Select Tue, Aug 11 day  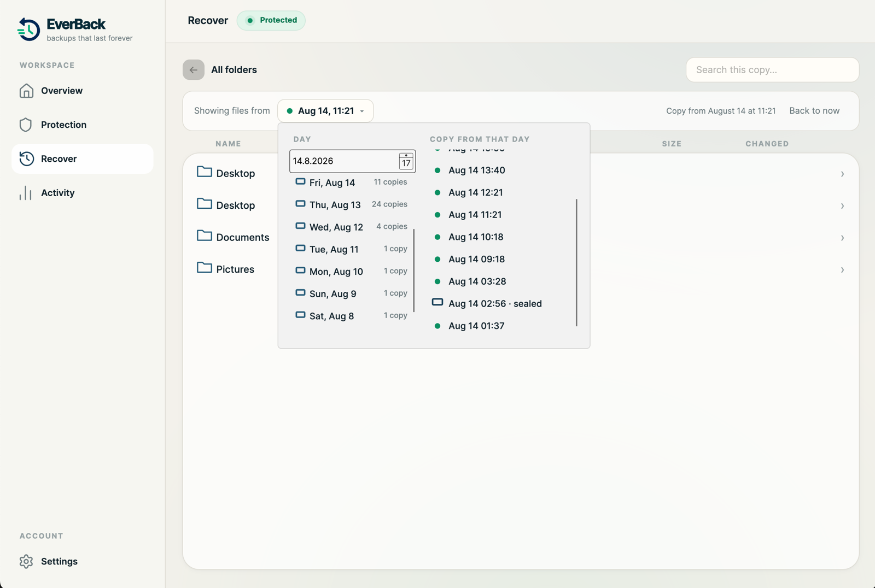[x=352, y=249]
